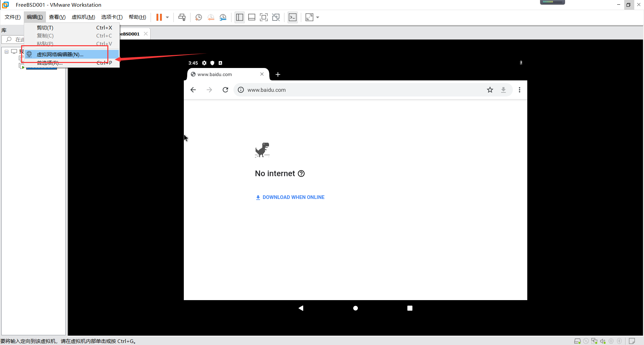
Task: Click the help icon next to No internet
Action: coord(301,174)
